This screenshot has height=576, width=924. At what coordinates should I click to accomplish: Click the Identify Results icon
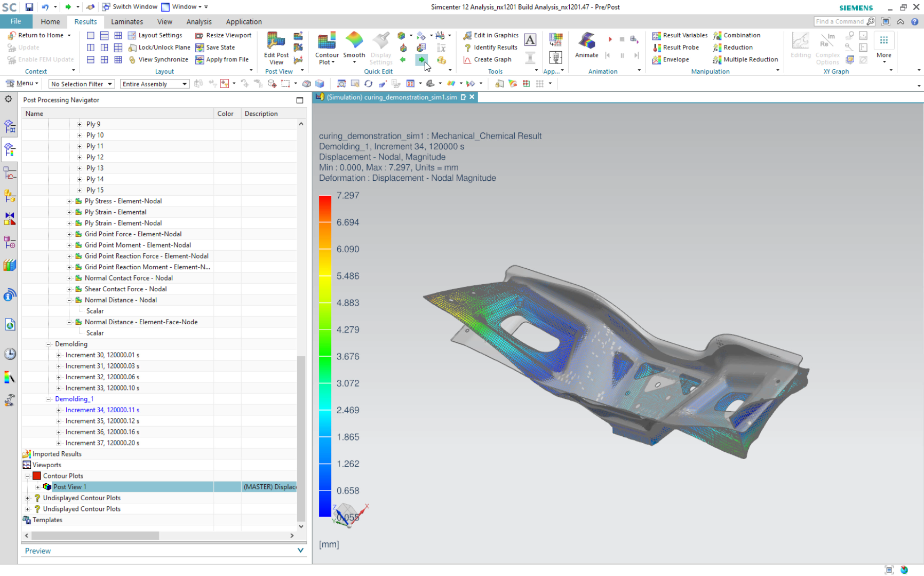(490, 47)
